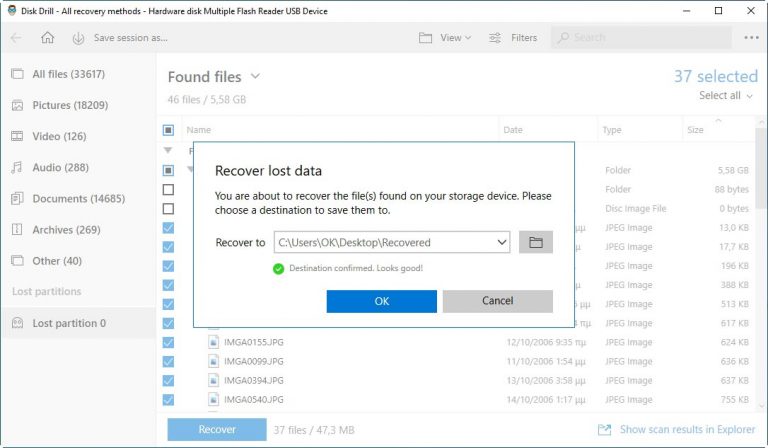Click the IMGA0540.JPG file icon
This screenshot has width=768, height=448.
click(213, 400)
